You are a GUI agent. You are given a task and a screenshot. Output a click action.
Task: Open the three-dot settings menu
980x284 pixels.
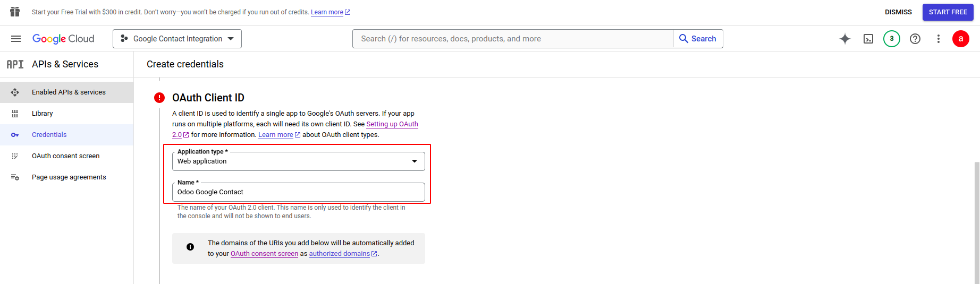tap(939, 39)
